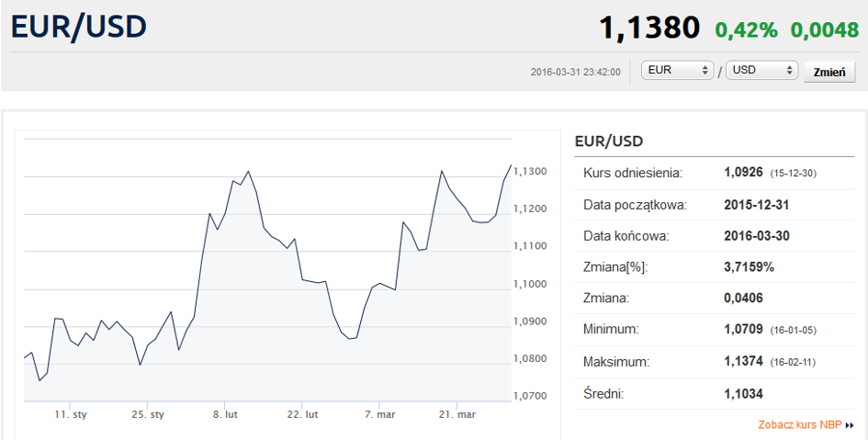Click the 8. lut axis label
The image size is (868, 440).
point(225,415)
